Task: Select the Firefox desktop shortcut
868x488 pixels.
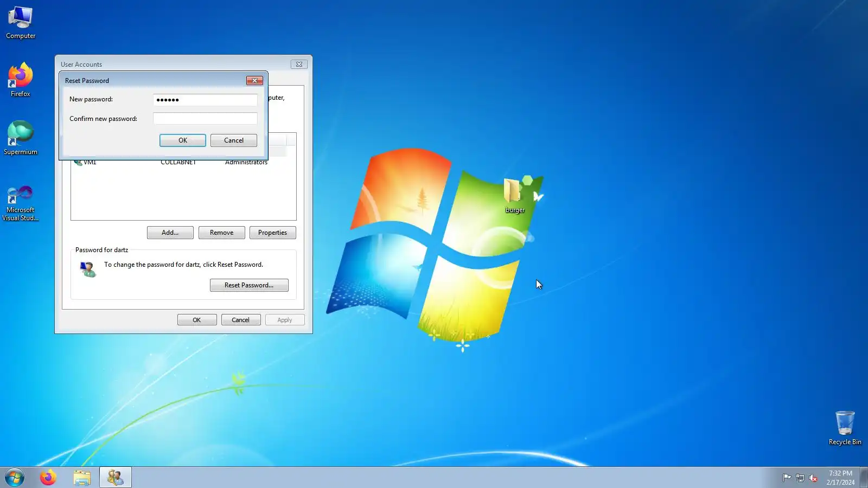Action: point(21,80)
